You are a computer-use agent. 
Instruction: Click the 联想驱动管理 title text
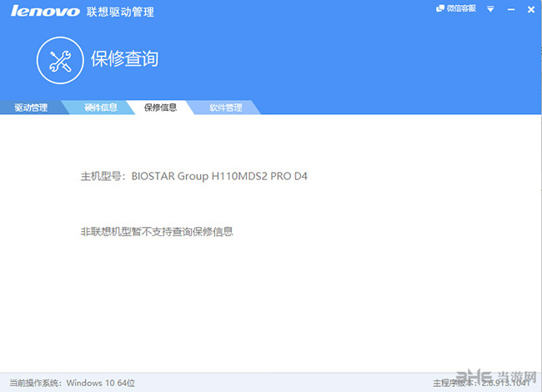[x=120, y=12]
